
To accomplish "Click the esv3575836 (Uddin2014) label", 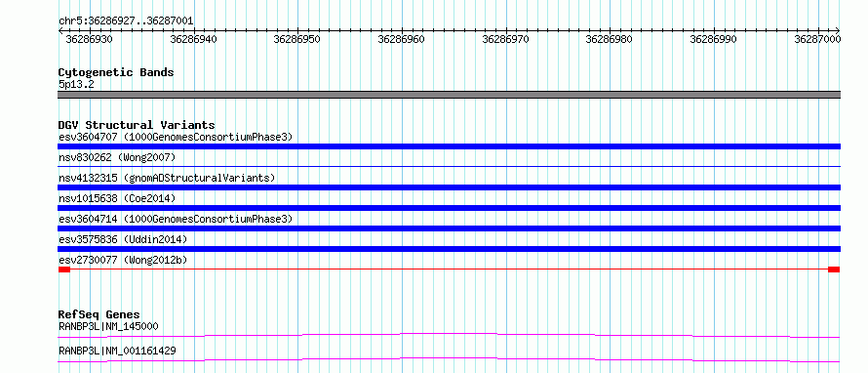I will [123, 239].
